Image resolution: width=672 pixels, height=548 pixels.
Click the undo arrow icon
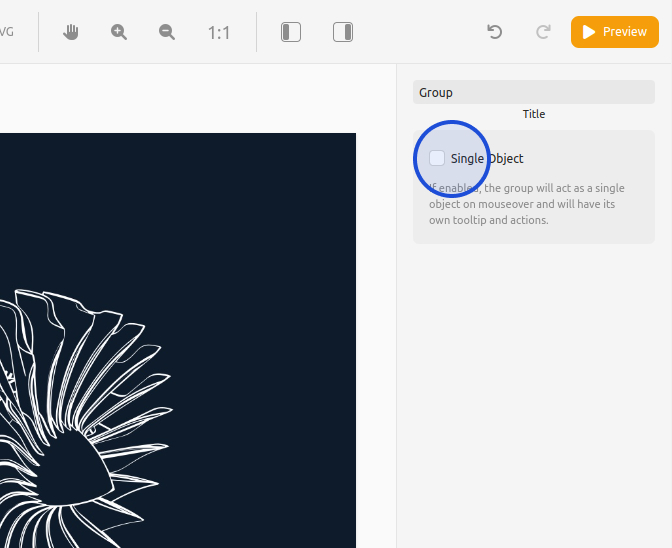tap(495, 32)
